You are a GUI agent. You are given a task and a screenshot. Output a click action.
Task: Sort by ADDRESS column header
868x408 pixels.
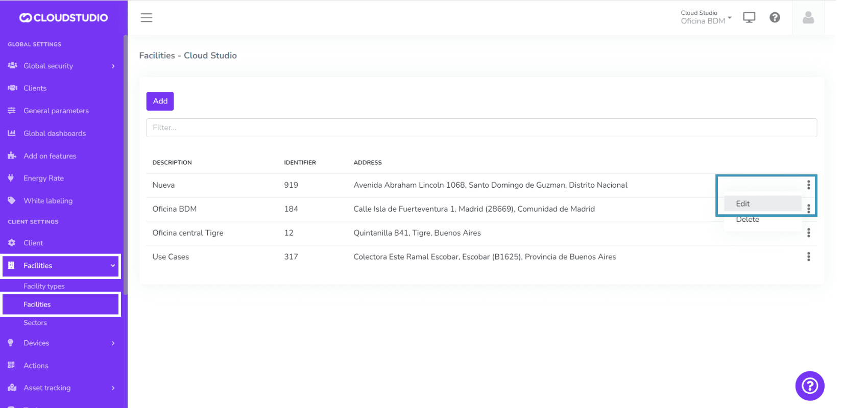(368, 163)
